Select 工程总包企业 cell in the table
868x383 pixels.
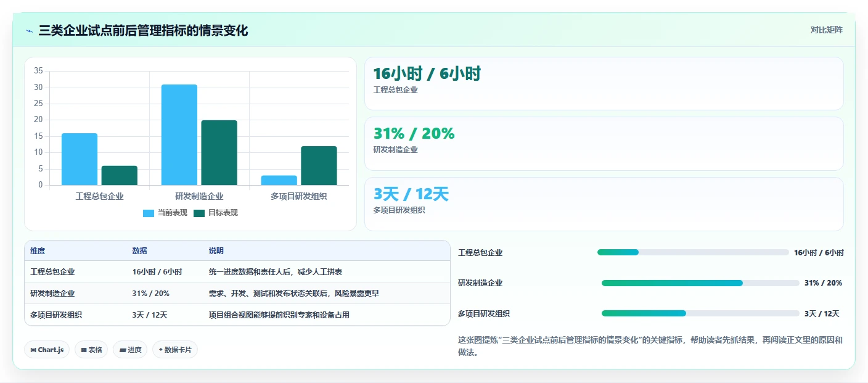[52, 272]
